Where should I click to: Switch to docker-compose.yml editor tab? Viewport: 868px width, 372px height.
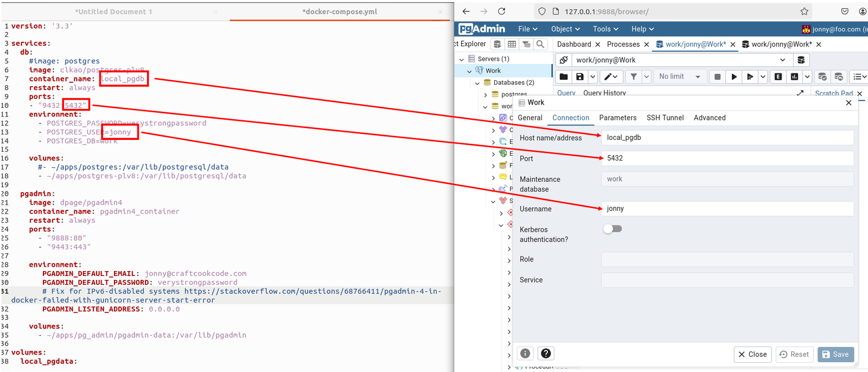[340, 11]
